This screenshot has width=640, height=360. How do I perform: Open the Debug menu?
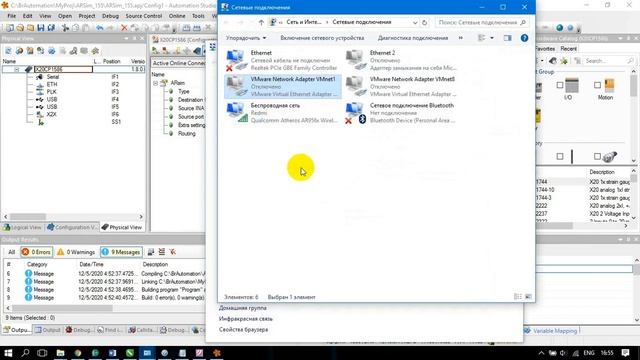(110, 16)
